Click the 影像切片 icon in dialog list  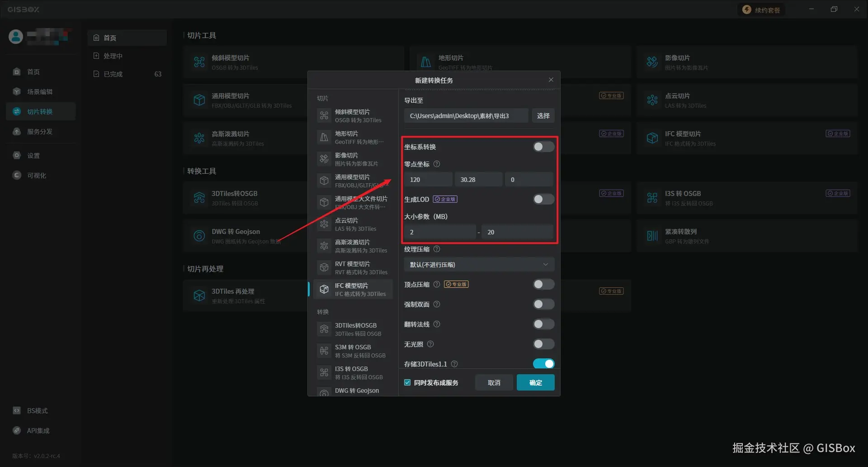324,159
